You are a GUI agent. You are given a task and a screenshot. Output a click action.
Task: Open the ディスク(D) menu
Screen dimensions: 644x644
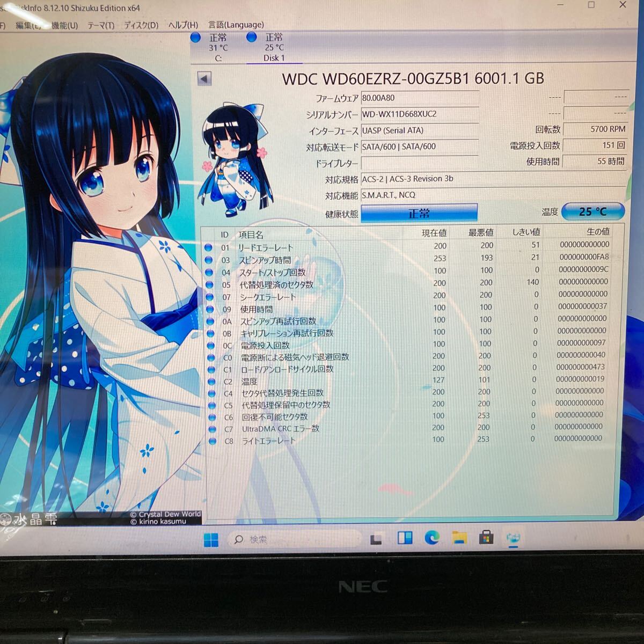point(141,25)
